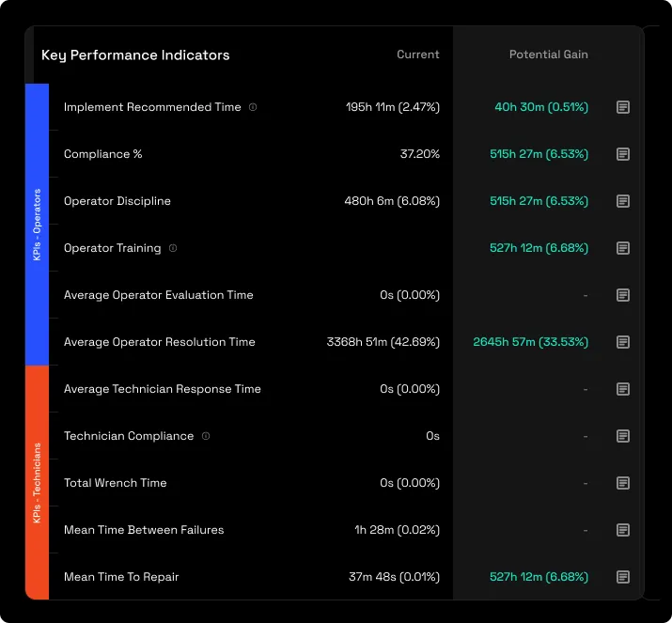Select the orange KPIs - Technicians sidebar label
Image resolution: width=672 pixels, height=623 pixels.
(x=37, y=482)
